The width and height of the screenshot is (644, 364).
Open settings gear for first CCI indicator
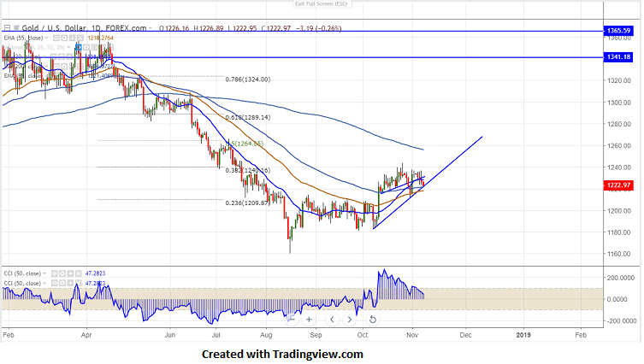pos(62,273)
